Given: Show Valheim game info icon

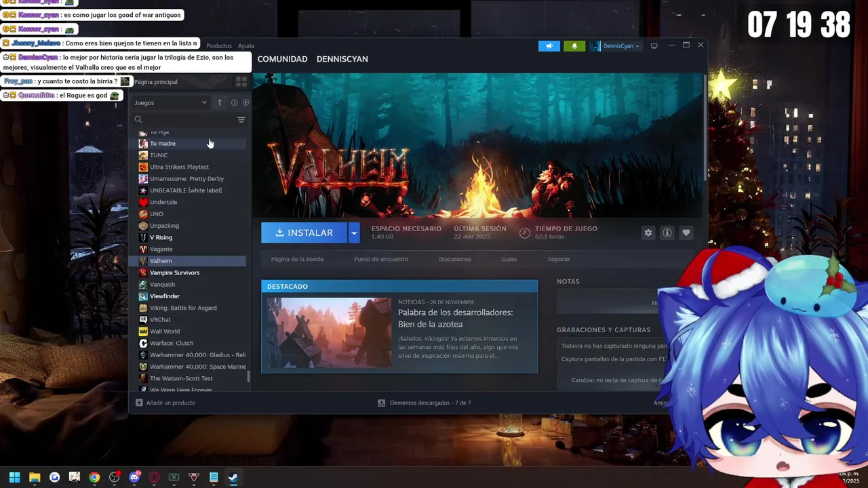Looking at the screenshot, I should pyautogui.click(x=667, y=232).
